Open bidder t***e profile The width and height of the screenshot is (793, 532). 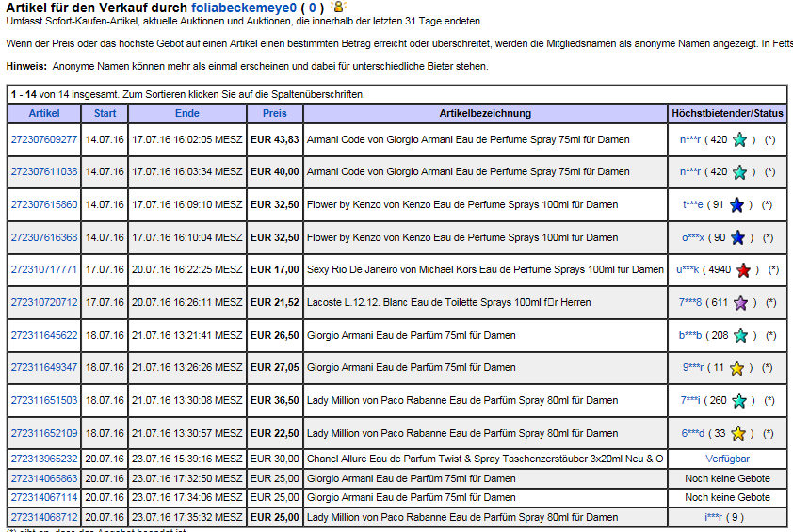[x=693, y=205]
